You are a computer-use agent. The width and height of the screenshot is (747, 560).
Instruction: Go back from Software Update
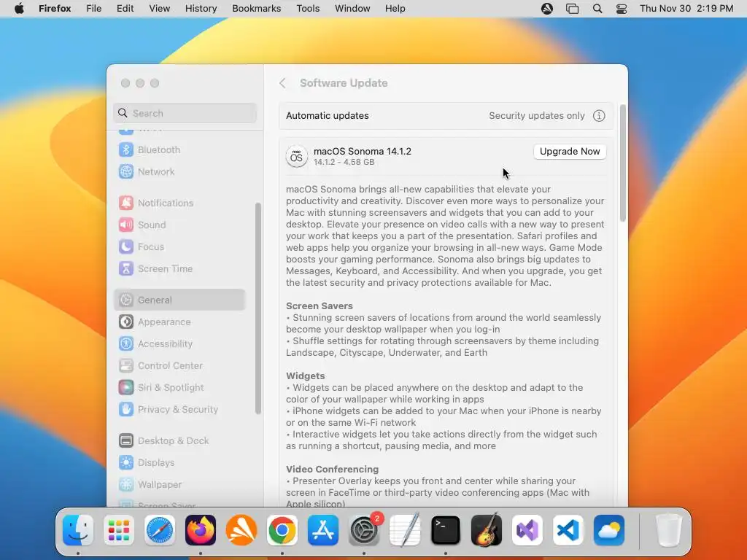pos(282,83)
